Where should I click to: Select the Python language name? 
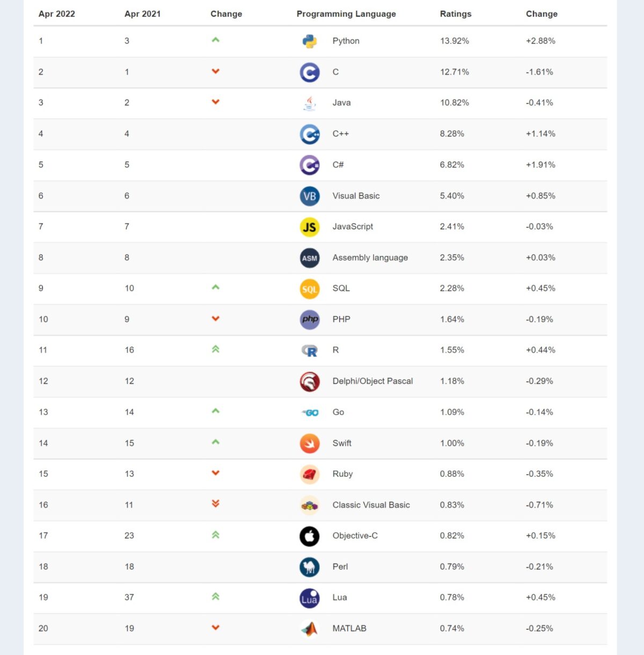346,41
